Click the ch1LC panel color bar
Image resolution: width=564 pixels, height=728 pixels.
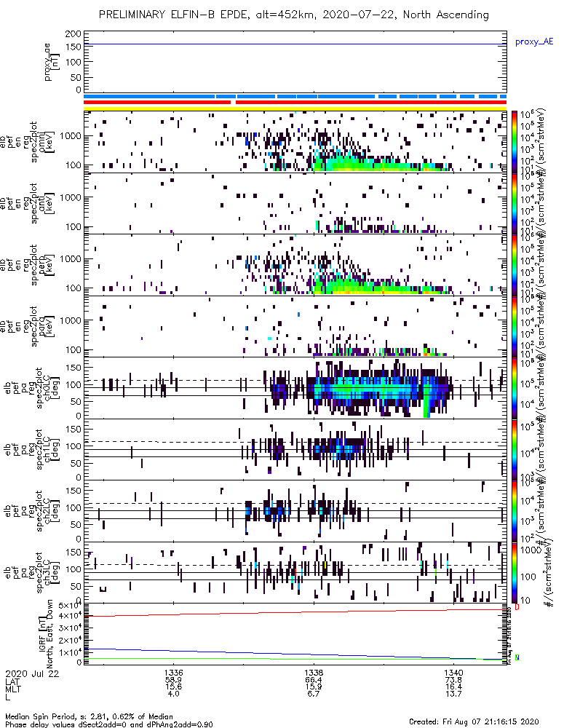point(514,449)
